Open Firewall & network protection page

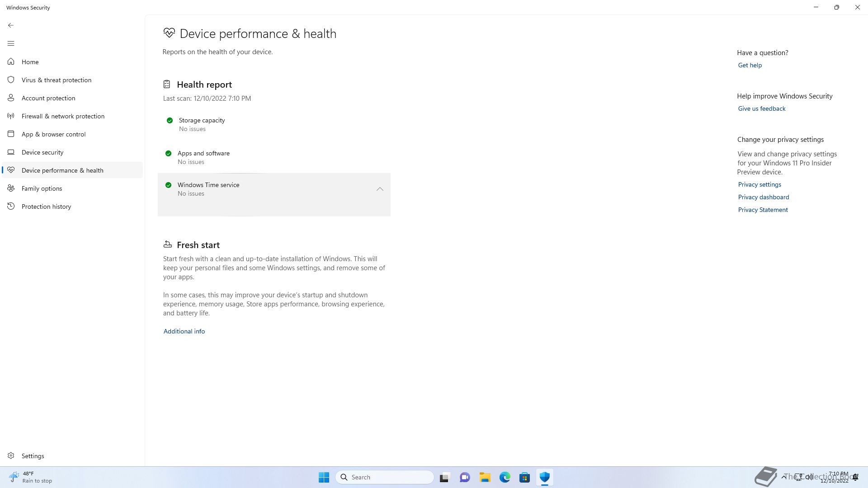click(x=72, y=116)
